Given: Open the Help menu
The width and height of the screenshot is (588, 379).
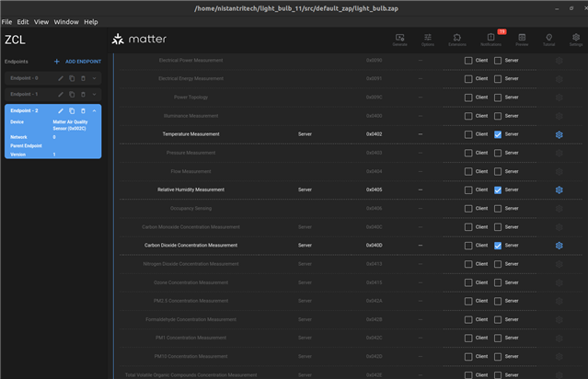Looking at the screenshot, I should 91,22.
